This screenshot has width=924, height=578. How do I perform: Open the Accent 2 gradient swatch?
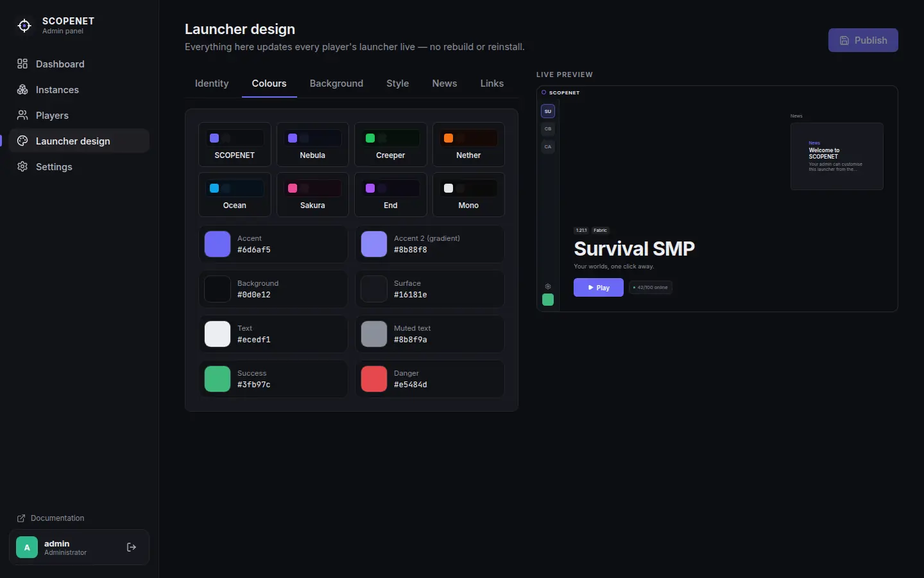click(374, 244)
